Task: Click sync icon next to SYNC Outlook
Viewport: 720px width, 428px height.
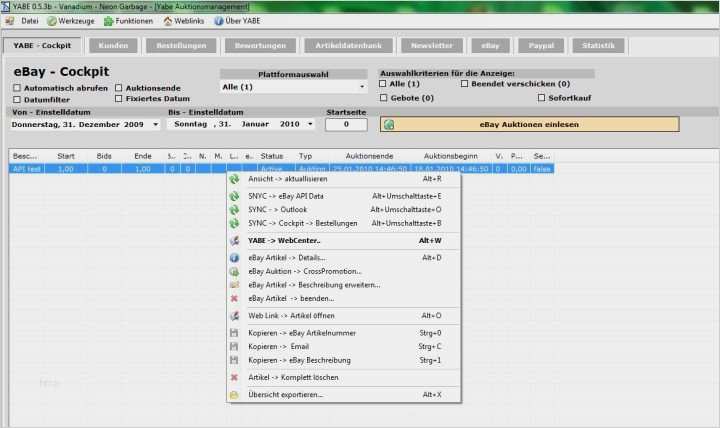Action: [234, 209]
